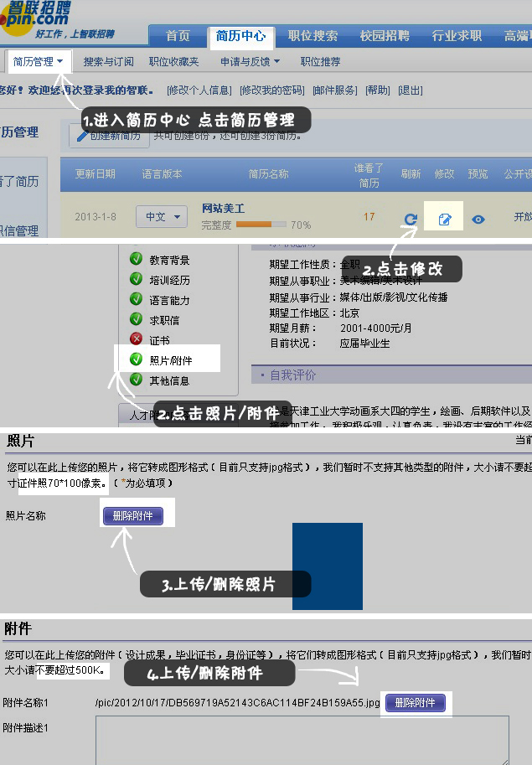Viewport: 532px width, 765px height.
Task: Expand the 申请与反馈 dropdown
Action: [x=251, y=61]
